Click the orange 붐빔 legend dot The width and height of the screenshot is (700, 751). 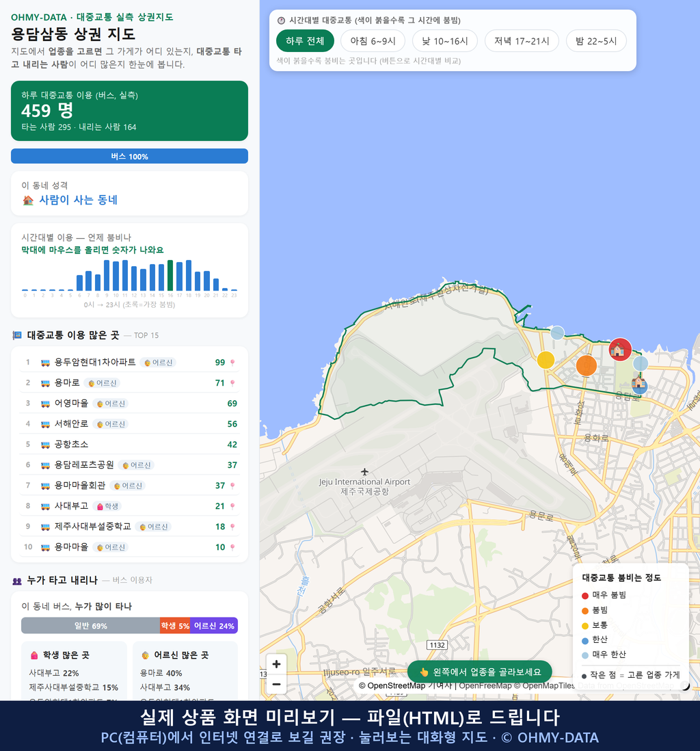(584, 611)
